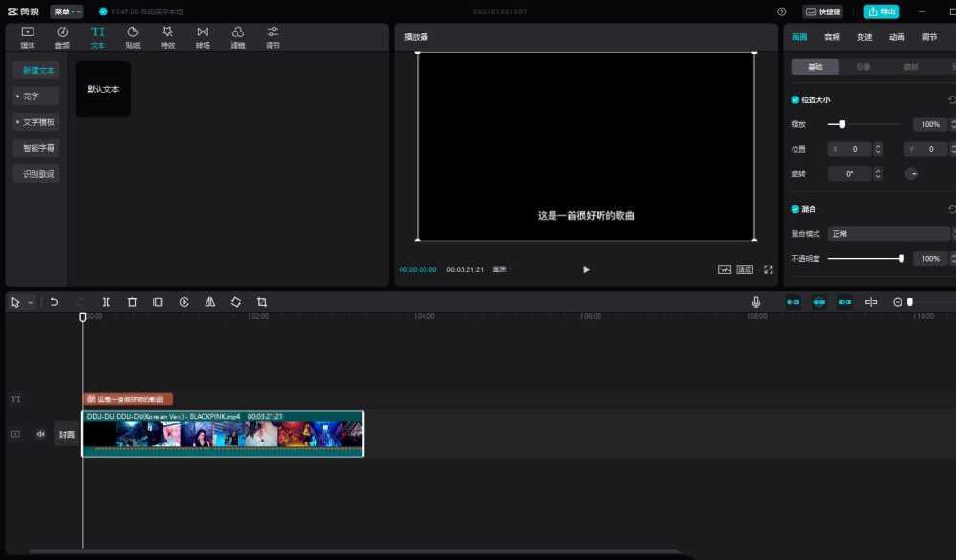The height and width of the screenshot is (560, 956).
Task: Switch to the 动画 animation tab
Action: (896, 37)
